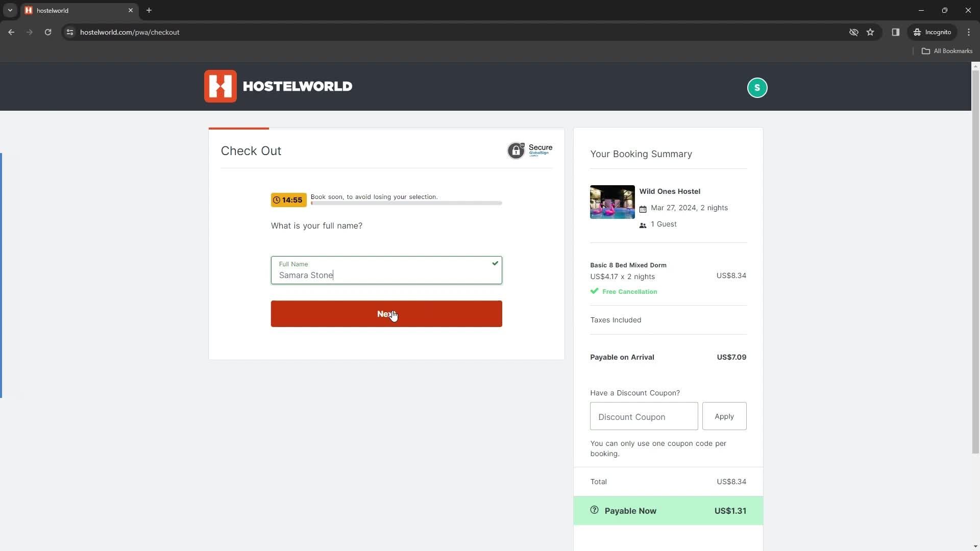
Task: Click the info circle icon near Payable Now
Action: 594,510
